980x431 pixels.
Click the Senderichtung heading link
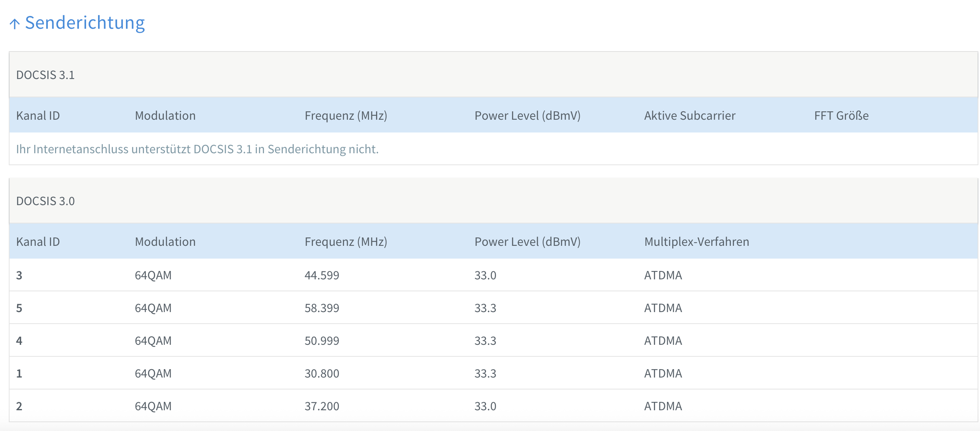(85, 23)
